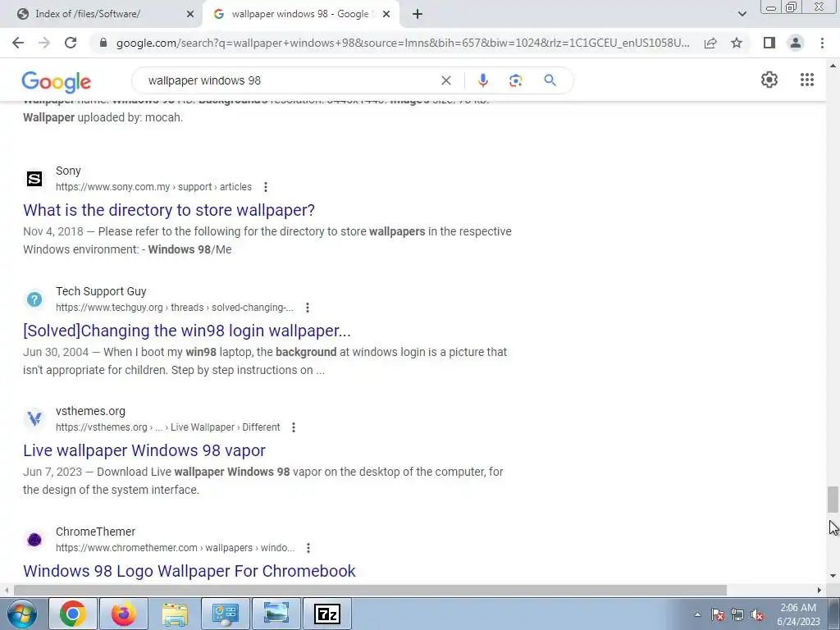The height and width of the screenshot is (630, 840).
Task: Click the Tech Support Guy favicon
Action: tap(34, 299)
